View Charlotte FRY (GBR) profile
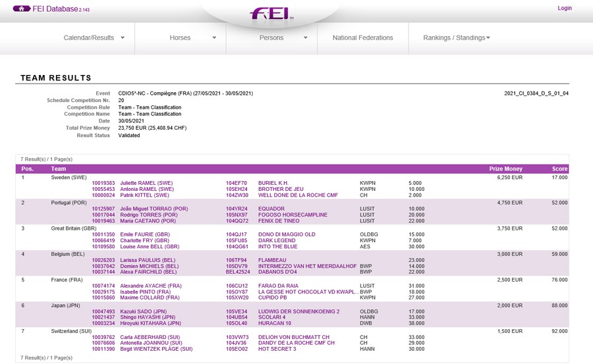 click(x=144, y=240)
